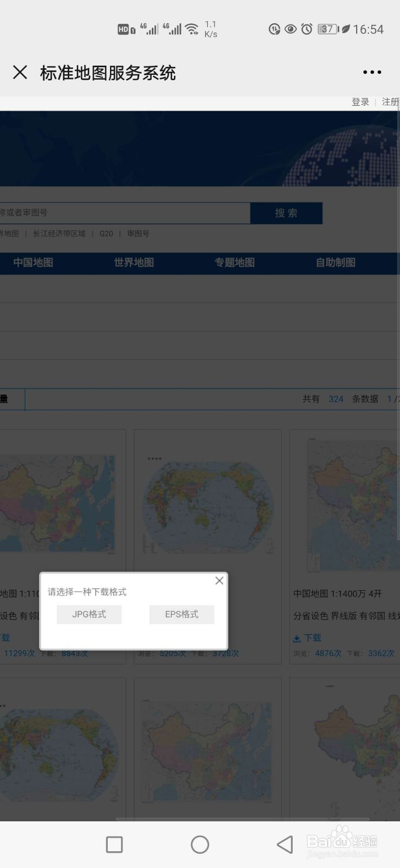This screenshot has height=868, width=400.
Task: Open the 登录 login link
Action: (360, 102)
